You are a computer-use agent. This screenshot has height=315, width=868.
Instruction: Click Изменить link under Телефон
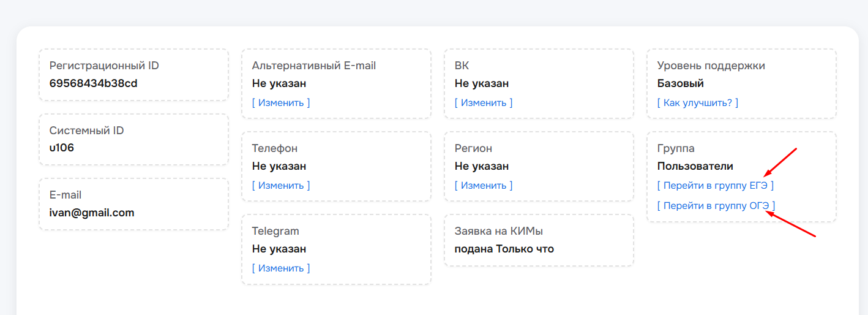point(281,186)
